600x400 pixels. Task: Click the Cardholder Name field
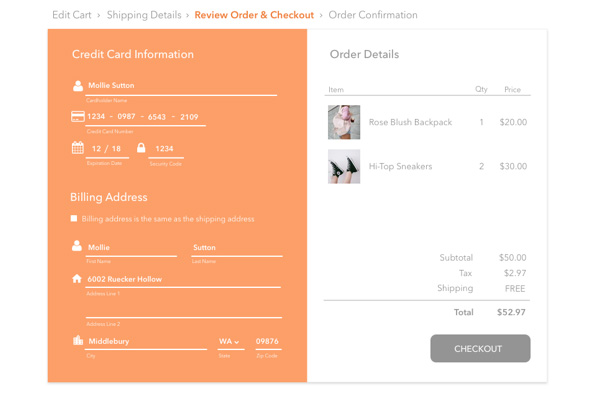pos(180,86)
